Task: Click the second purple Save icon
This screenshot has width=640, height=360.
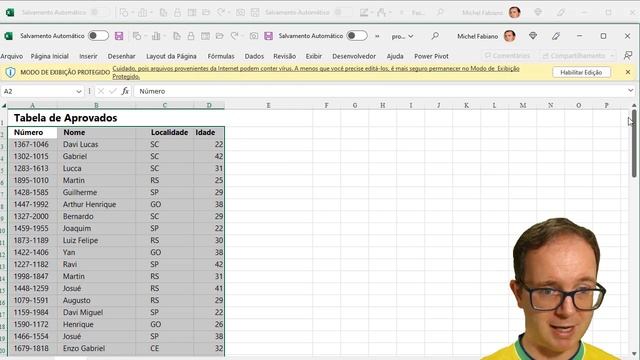Action: point(268,36)
